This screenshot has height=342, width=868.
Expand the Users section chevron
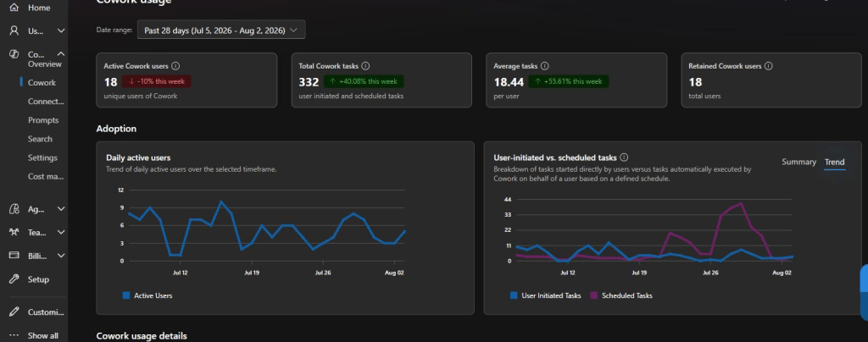pyautogui.click(x=61, y=31)
